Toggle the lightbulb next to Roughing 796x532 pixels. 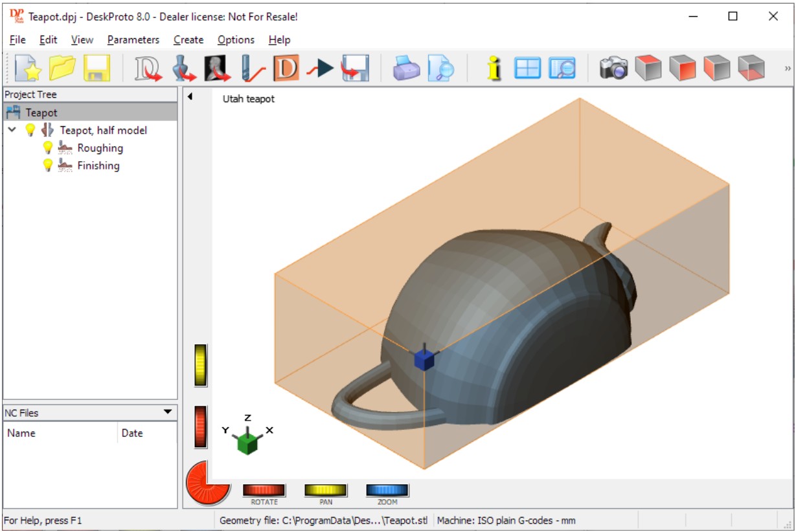(47, 148)
